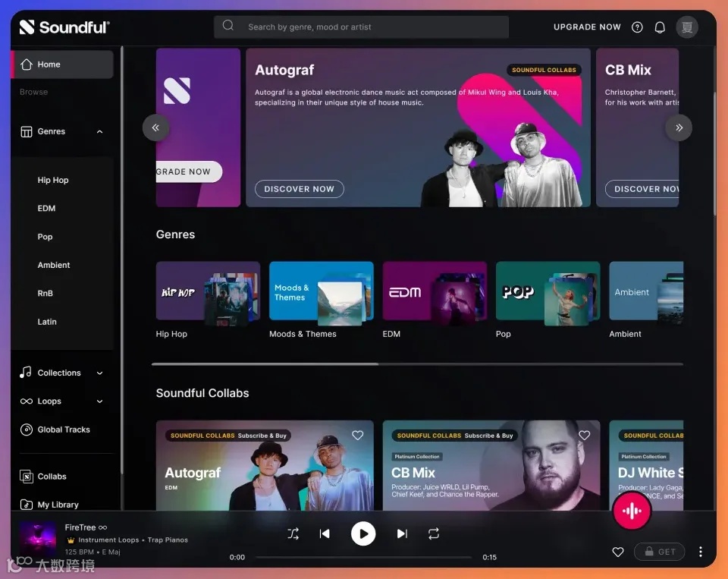728x579 pixels.
Task: Click the Global Tracks icon
Action: [27, 430]
